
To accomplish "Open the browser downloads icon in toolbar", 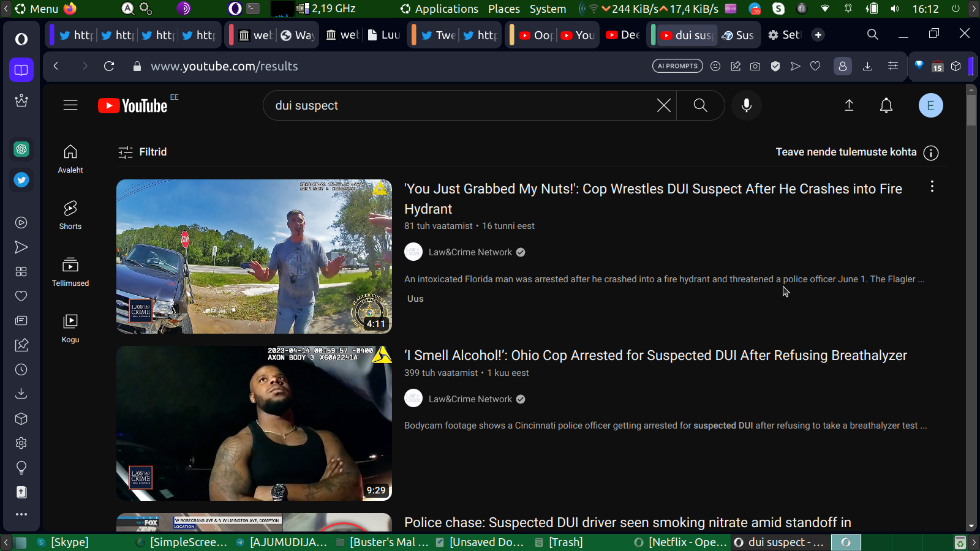I will pos(867,66).
